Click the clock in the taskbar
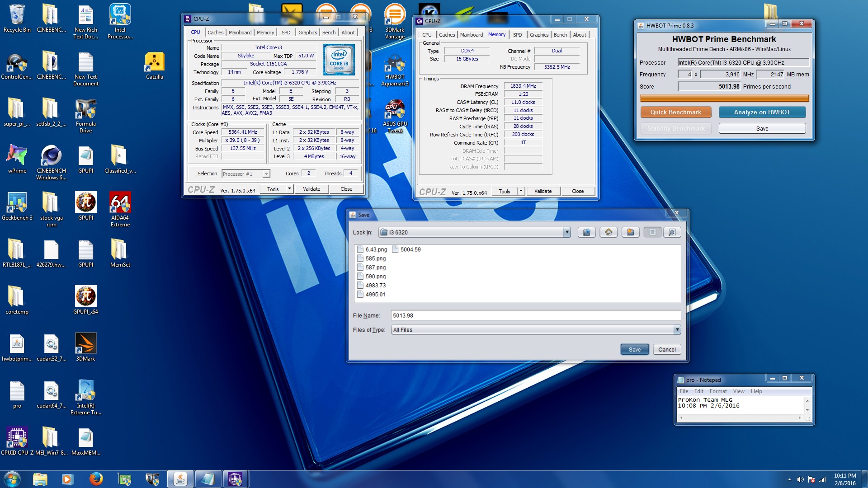Image resolution: width=868 pixels, height=488 pixels. [845, 479]
